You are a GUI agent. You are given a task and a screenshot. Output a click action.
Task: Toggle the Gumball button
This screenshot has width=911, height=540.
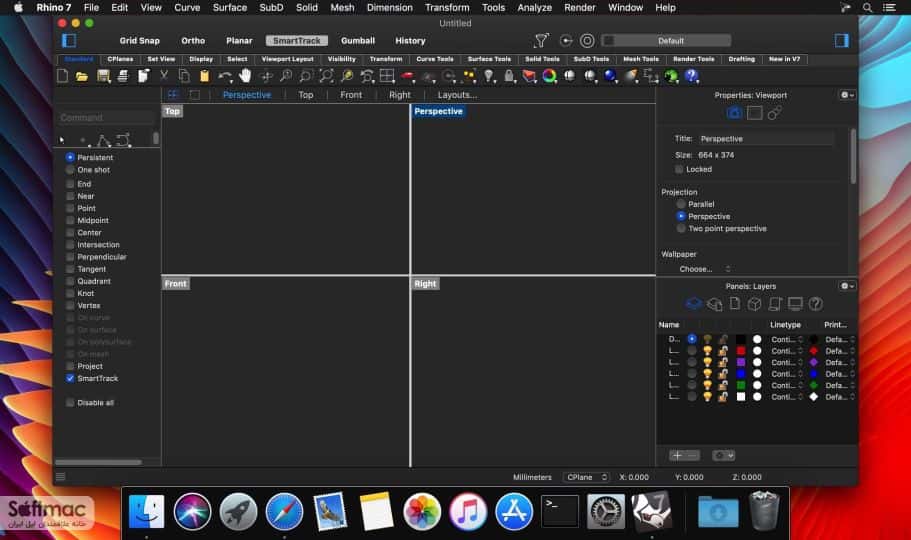point(358,41)
